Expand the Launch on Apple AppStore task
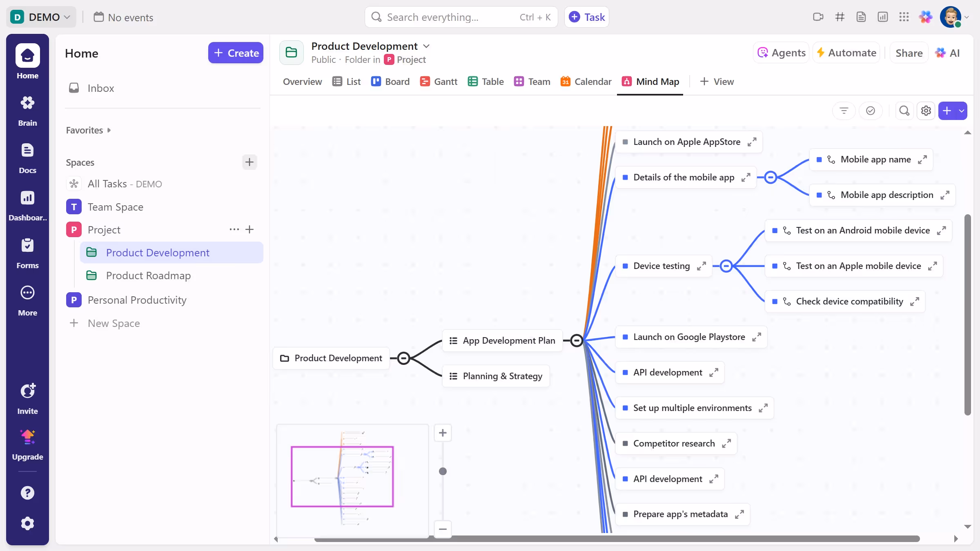980x551 pixels. [752, 142]
